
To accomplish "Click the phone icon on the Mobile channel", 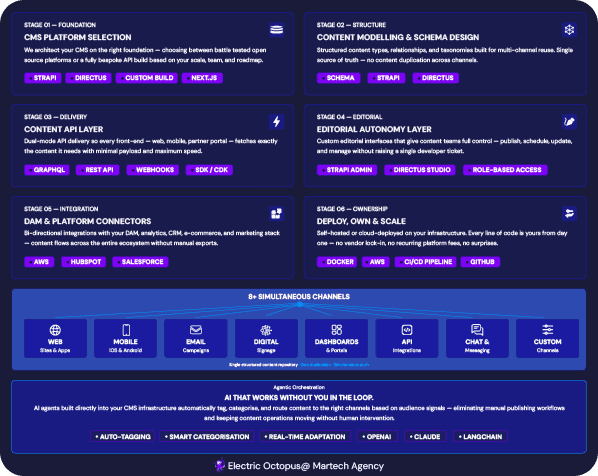I will pos(126,330).
